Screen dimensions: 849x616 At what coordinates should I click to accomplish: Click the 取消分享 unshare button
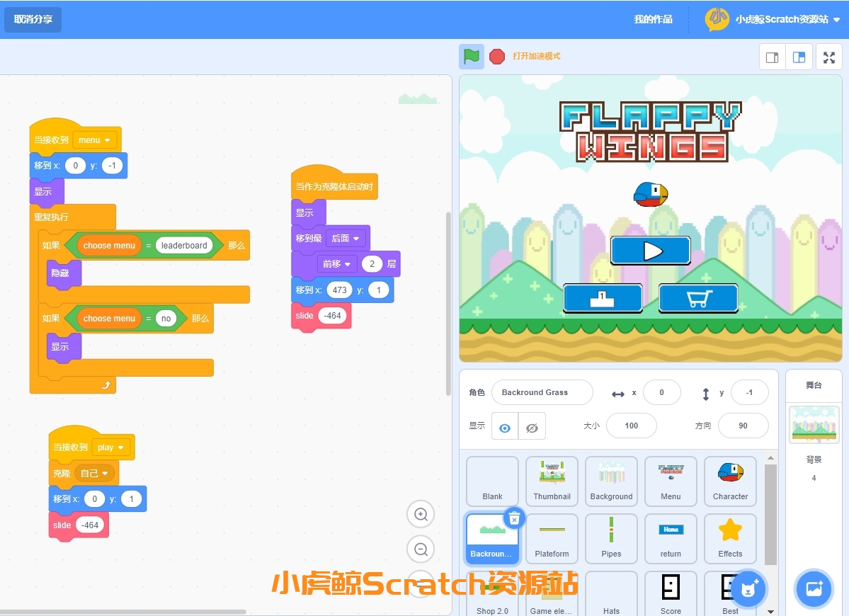pyautogui.click(x=33, y=20)
